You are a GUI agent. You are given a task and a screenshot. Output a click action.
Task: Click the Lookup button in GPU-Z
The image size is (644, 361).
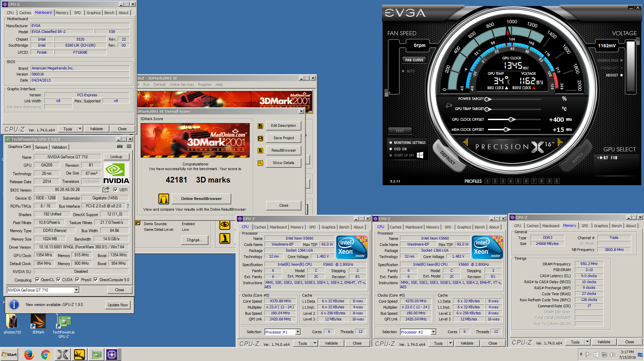point(116,157)
